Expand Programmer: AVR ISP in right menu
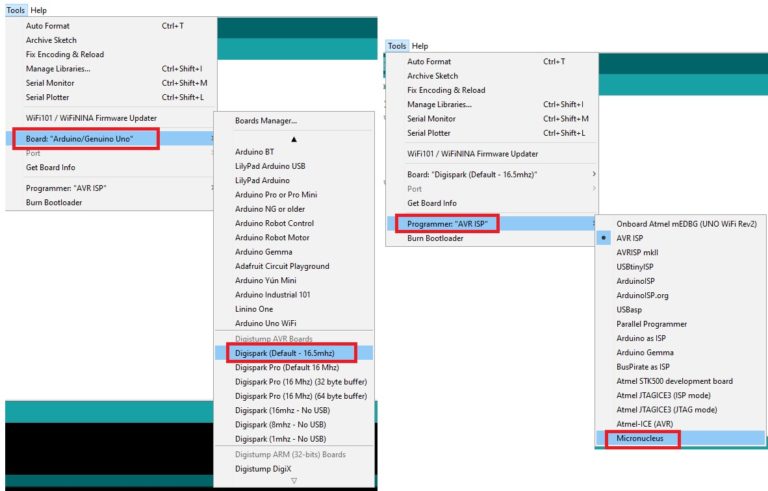Screen dimensions: 768x491 click(492, 224)
